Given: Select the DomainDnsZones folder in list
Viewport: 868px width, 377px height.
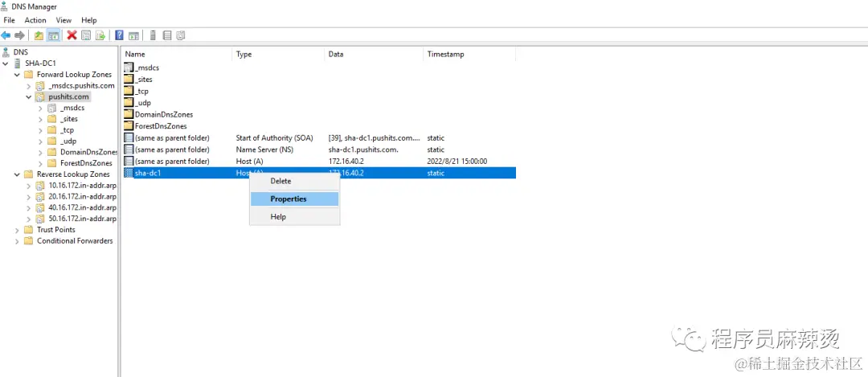Looking at the screenshot, I should (164, 115).
